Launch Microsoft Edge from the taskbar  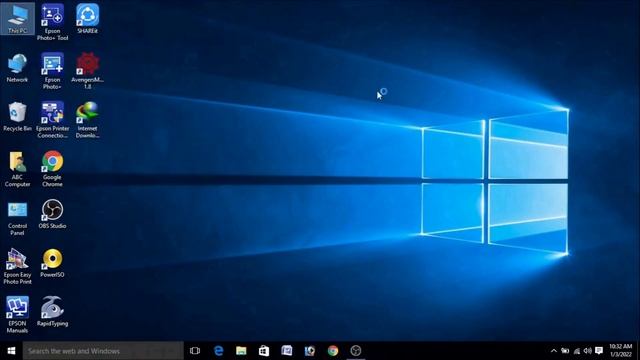coord(218,351)
